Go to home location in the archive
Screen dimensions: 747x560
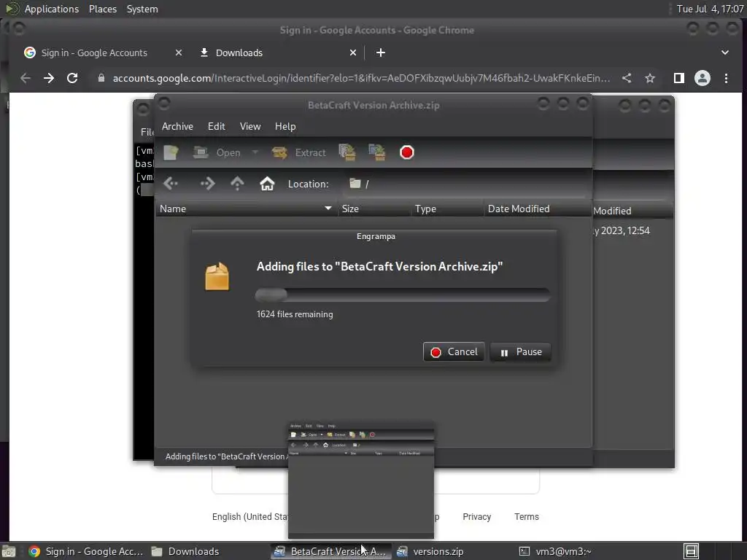[x=267, y=184]
